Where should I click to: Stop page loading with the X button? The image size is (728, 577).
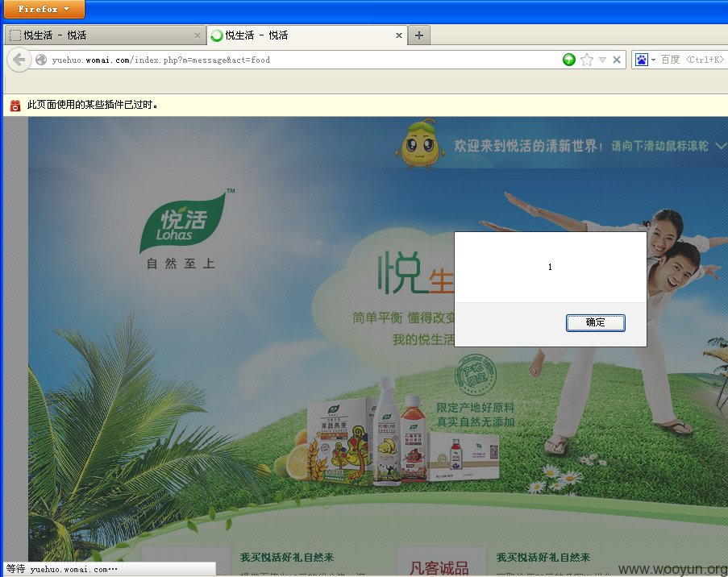(617, 60)
